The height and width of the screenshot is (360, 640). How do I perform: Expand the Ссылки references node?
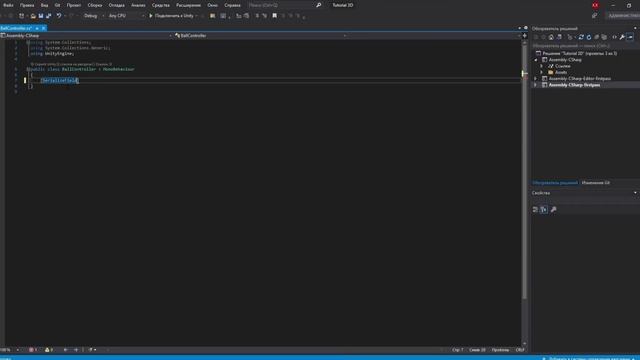coord(542,66)
